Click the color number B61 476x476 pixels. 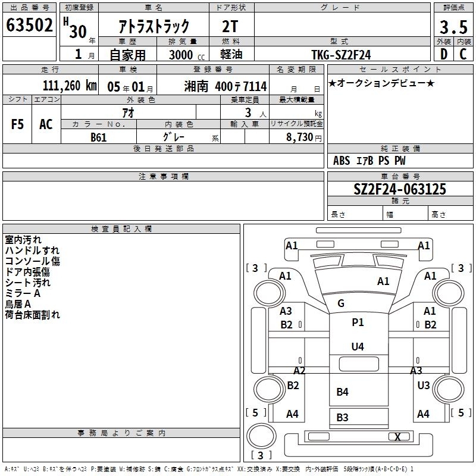click(99, 137)
